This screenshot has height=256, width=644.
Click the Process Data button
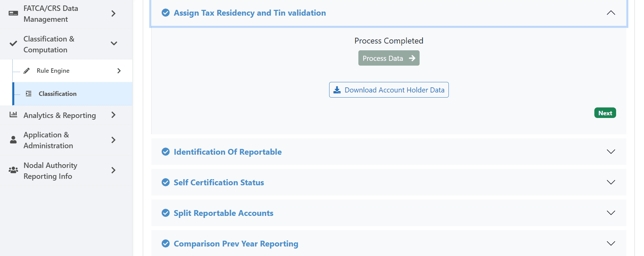click(x=389, y=58)
